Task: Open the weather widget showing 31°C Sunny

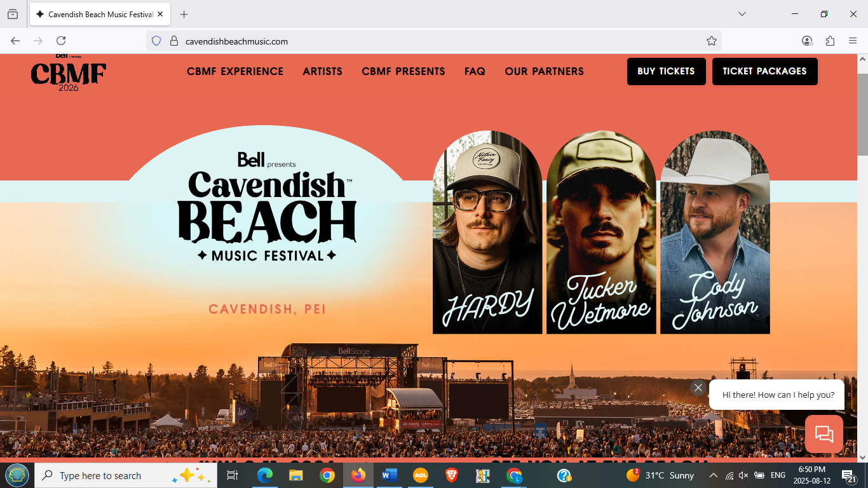Action: 660,475
